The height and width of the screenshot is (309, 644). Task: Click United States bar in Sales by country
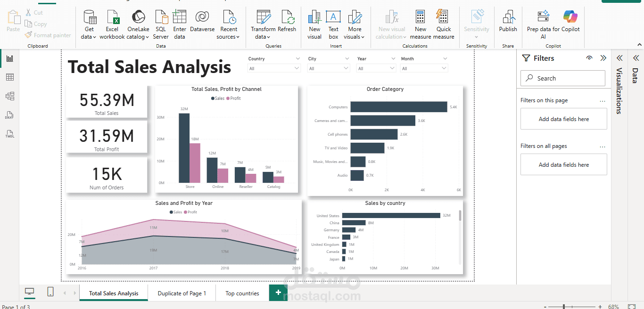click(391, 215)
